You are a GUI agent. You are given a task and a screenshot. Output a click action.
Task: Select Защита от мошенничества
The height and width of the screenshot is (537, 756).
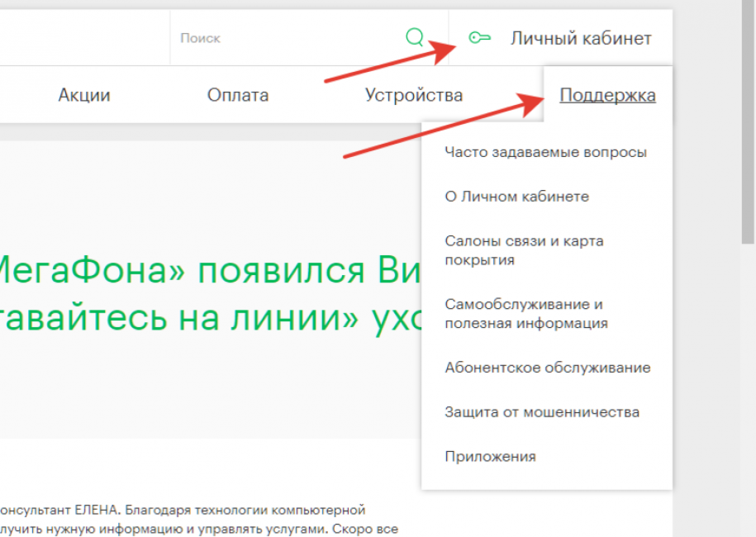click(541, 412)
